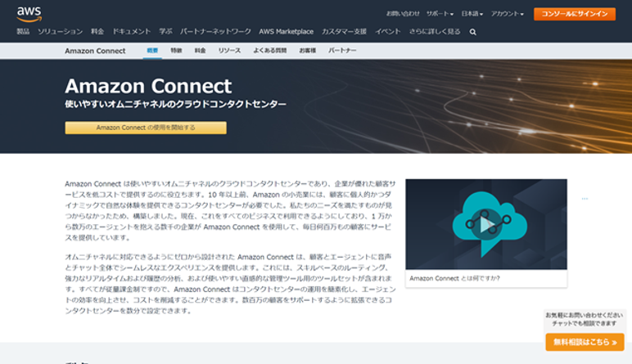Select ドキュメント in the navigation bar

point(131,32)
